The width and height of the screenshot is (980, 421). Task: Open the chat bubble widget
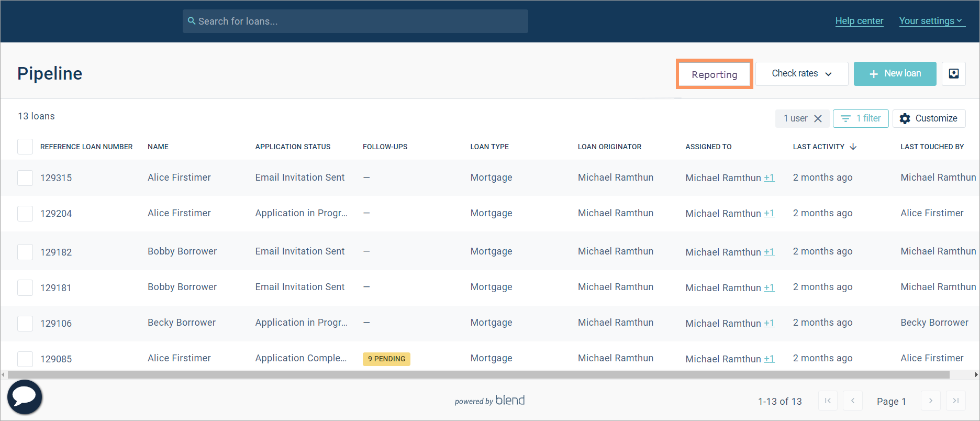point(25,397)
